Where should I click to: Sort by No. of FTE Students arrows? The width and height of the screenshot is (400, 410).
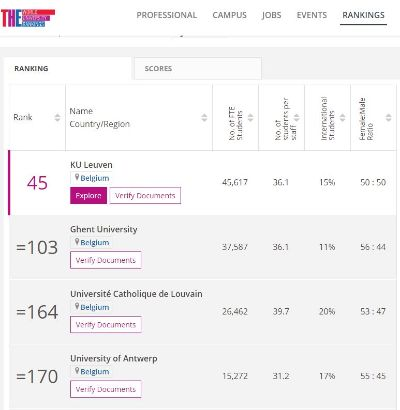point(251,117)
